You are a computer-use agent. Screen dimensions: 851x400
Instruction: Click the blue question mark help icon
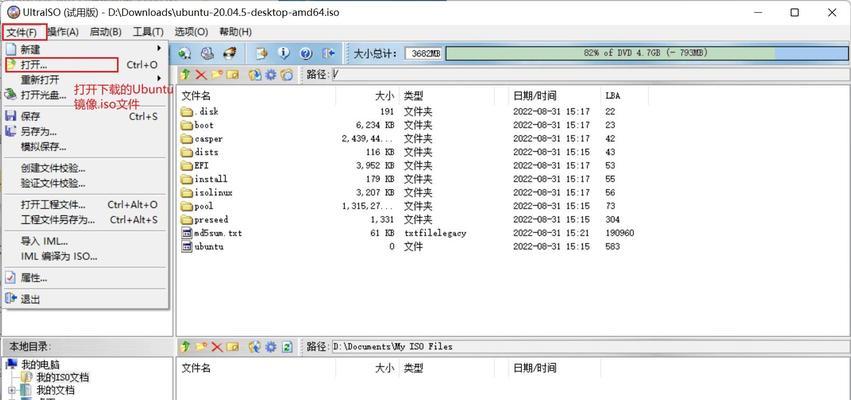(306, 54)
